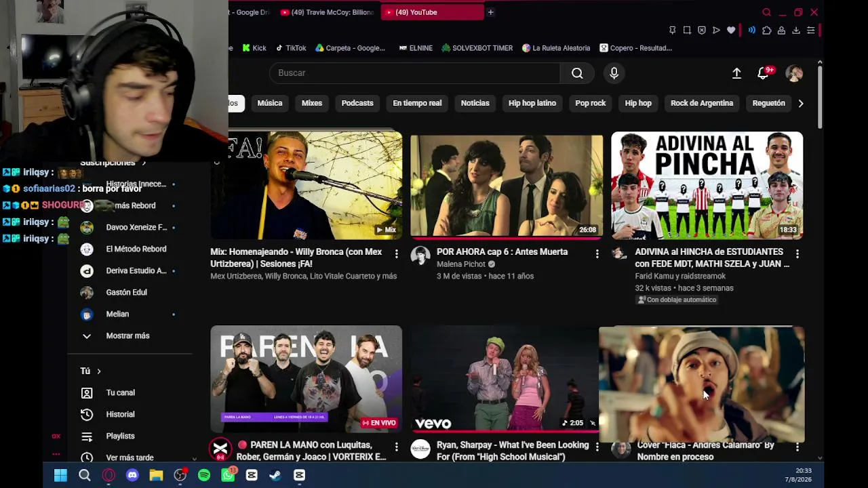Expand the Tú section chevron
This screenshot has height=488, width=868.
[x=99, y=371]
